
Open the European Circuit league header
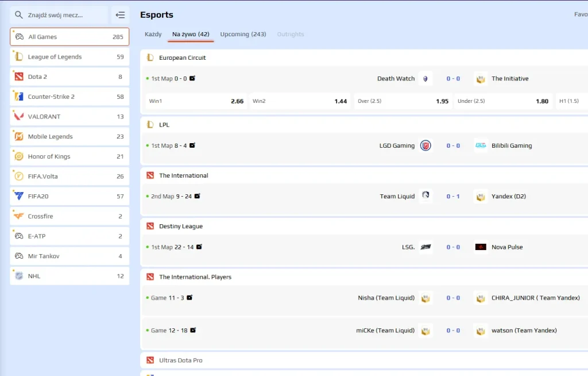(x=182, y=57)
